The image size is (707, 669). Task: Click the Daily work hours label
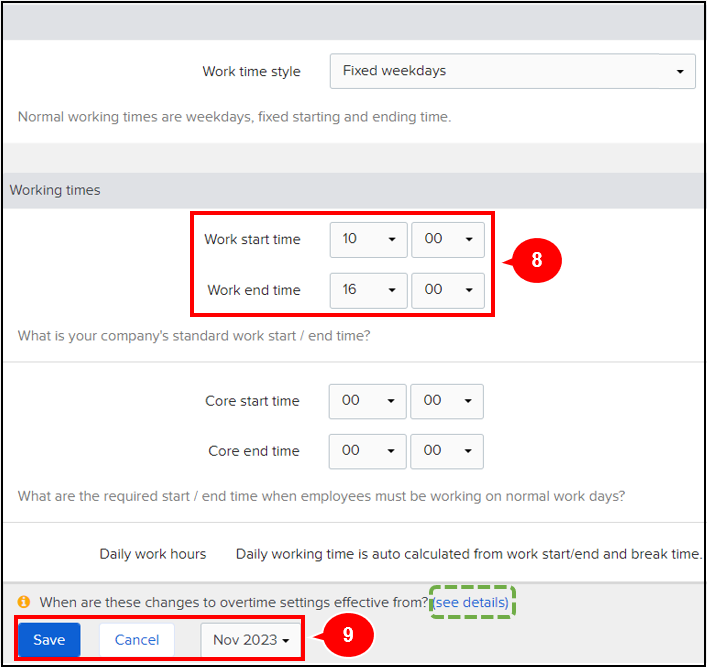pyautogui.click(x=152, y=554)
